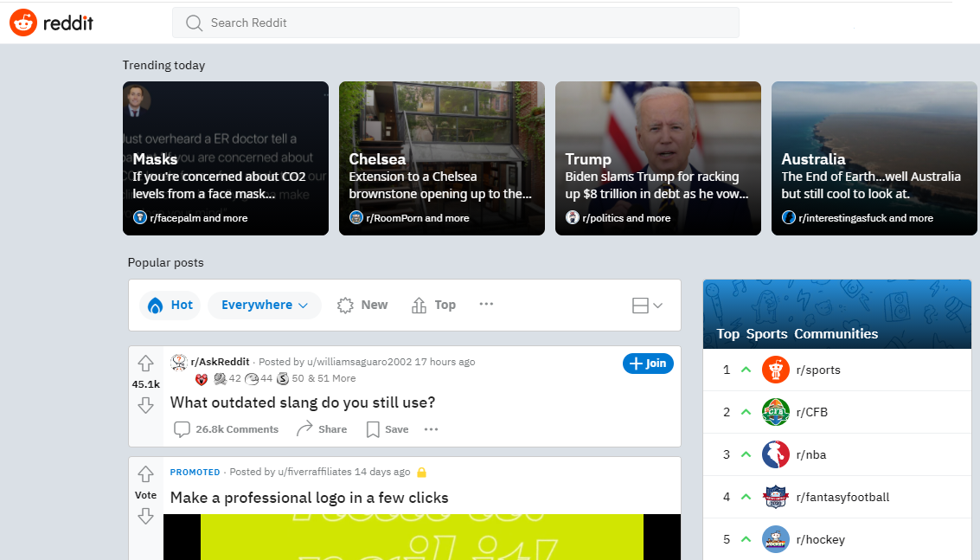Click the Reddit Snoo logo icon
The image size is (980, 560).
click(x=23, y=23)
